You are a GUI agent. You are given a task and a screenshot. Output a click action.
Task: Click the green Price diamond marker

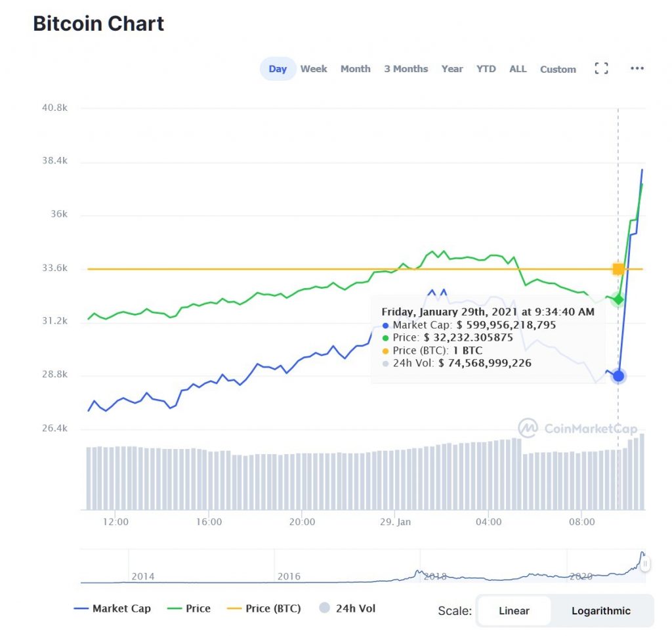click(x=618, y=299)
